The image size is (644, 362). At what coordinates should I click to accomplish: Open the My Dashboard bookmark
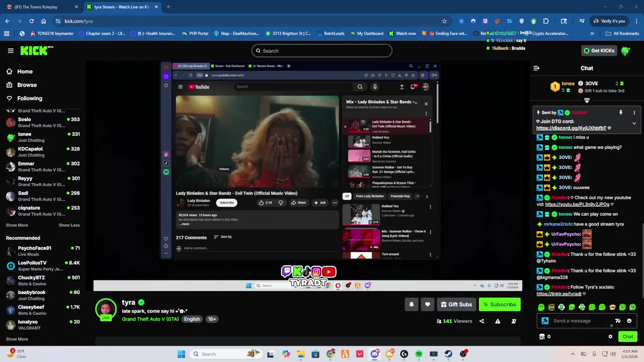(x=366, y=34)
